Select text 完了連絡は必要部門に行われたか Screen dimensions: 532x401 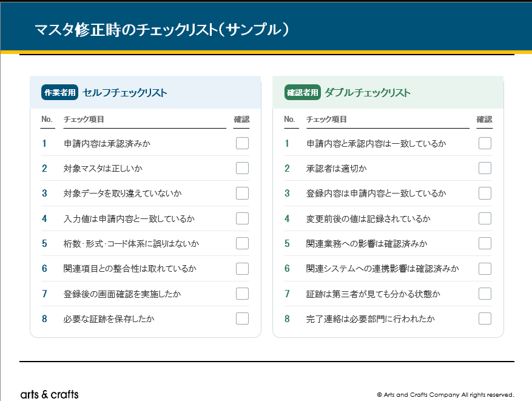pos(371,319)
